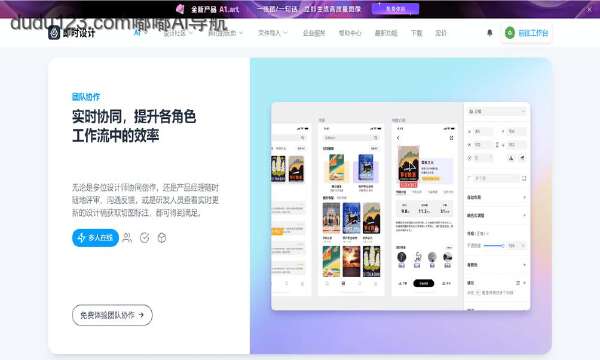Adjust the opacity slider in preview panel
The image size is (600, 360).
pyautogui.click(x=494, y=246)
